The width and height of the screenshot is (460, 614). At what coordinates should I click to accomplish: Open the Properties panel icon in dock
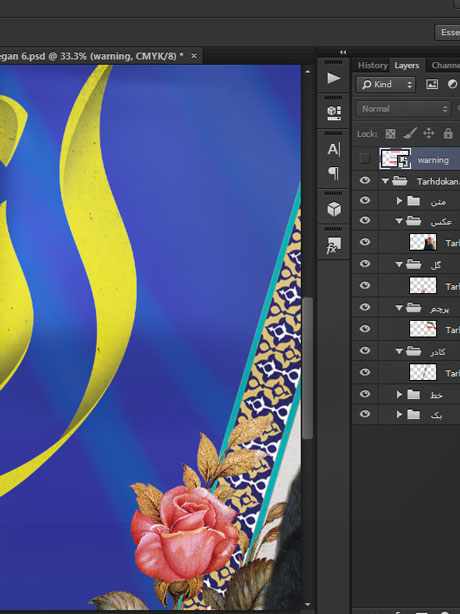coord(334,113)
